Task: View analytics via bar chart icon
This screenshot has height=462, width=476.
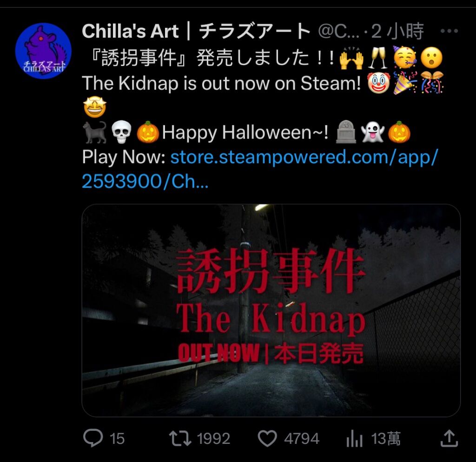Action: (354, 439)
